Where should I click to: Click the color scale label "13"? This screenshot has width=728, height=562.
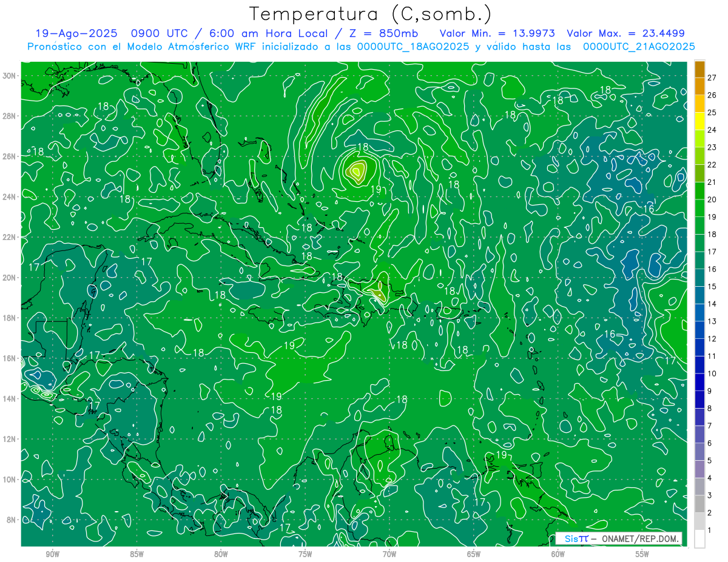tap(712, 321)
